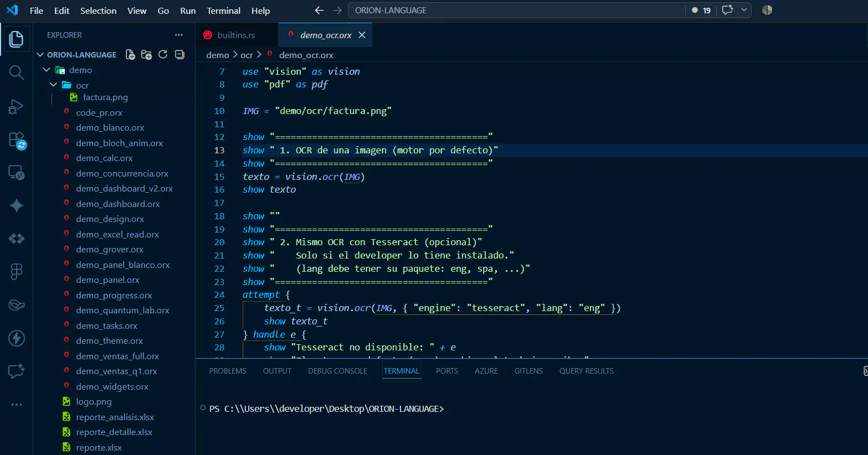
Task: Switch to the GITLENS panel tab
Action: point(528,371)
